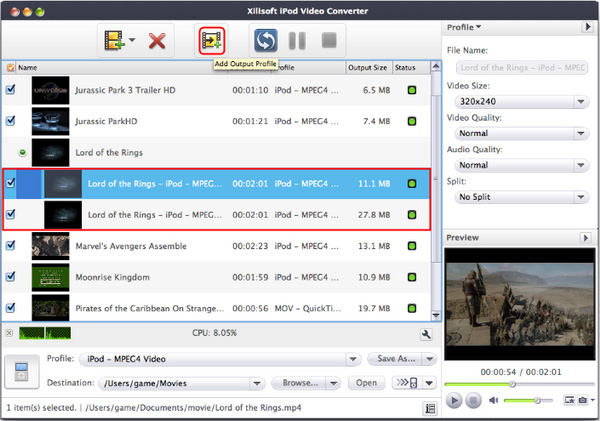This screenshot has width=600, height=421.
Task: Open the bottom Profile dropdown iPod - MPEG4 Video
Action: (x=220, y=359)
